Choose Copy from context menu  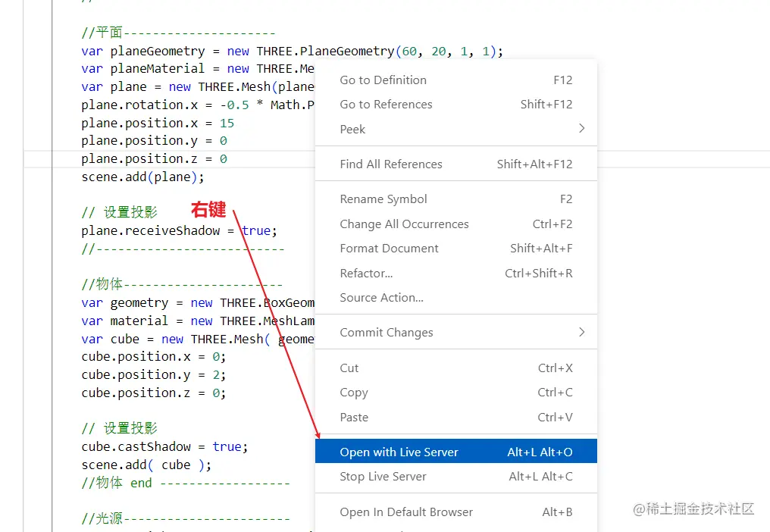click(455, 393)
